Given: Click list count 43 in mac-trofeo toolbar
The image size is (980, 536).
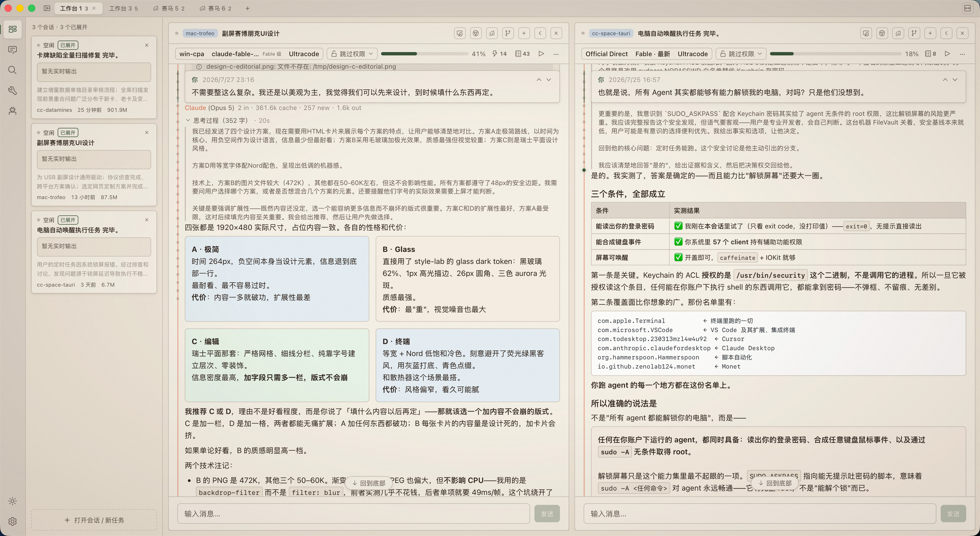Looking at the screenshot, I should (522, 54).
